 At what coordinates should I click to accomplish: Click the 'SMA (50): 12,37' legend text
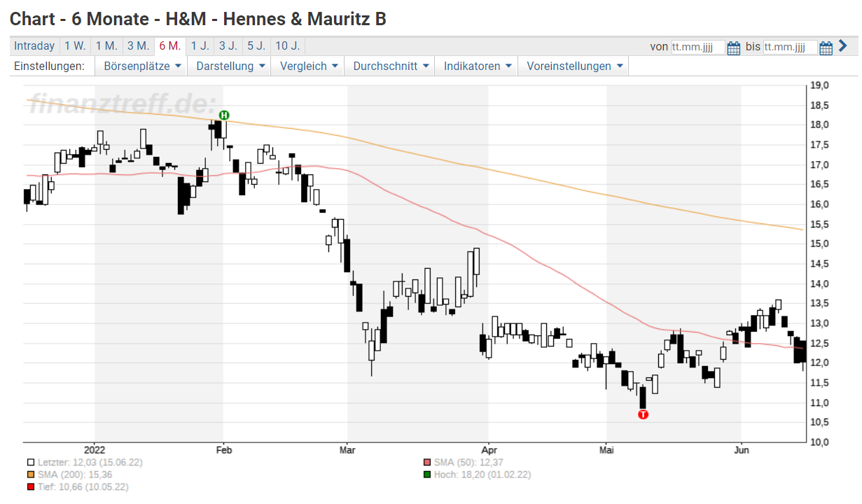[x=468, y=463]
